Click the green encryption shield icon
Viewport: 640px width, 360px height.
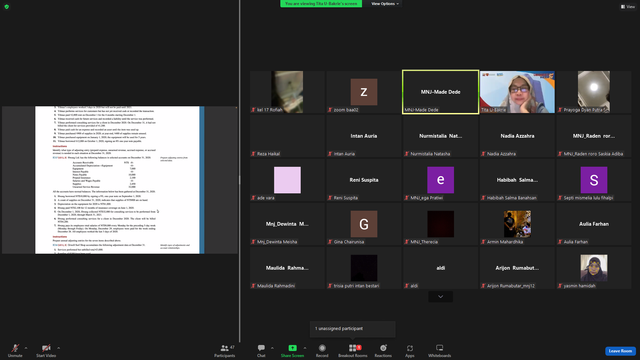tap(7, 7)
